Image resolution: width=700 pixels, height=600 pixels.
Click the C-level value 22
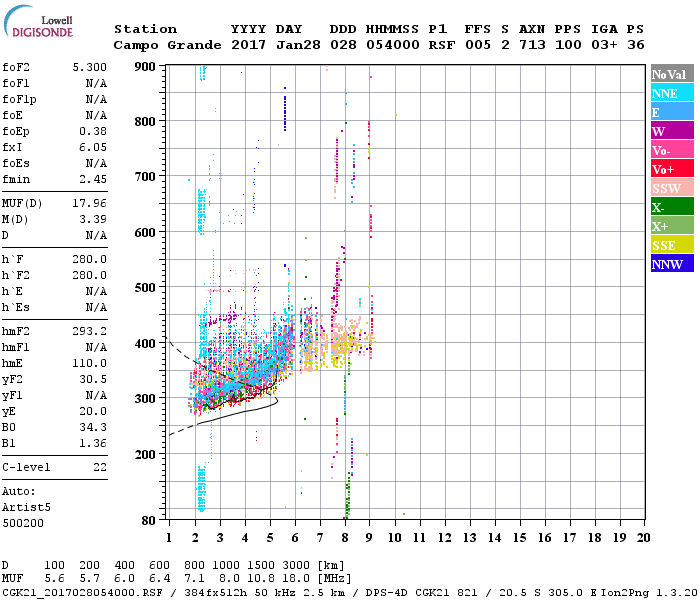pyautogui.click(x=100, y=467)
